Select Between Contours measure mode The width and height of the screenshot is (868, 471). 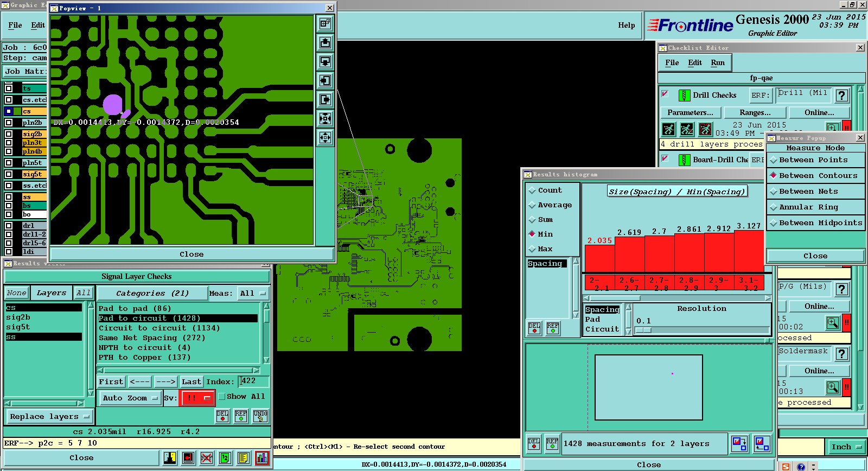click(815, 176)
